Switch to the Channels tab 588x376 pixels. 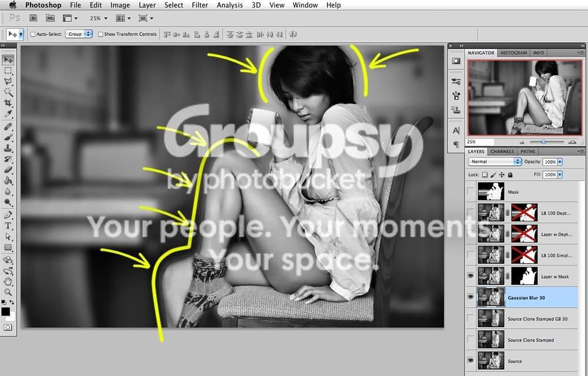[x=502, y=152]
